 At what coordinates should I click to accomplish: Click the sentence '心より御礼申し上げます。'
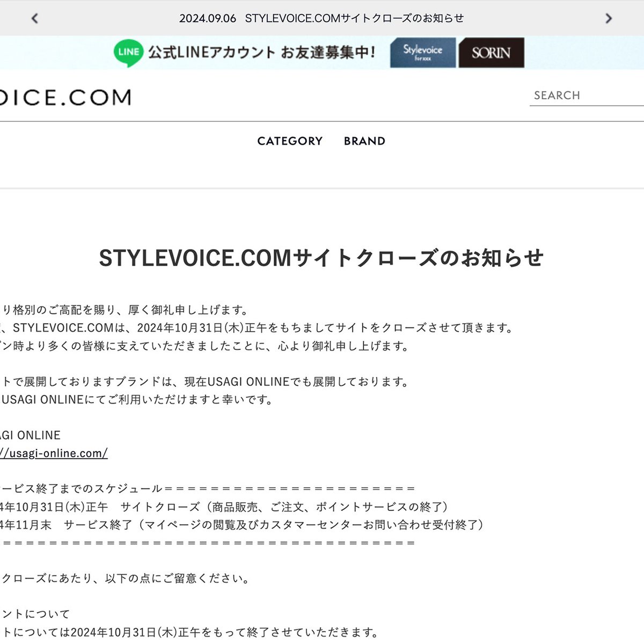pyautogui.click(x=343, y=346)
